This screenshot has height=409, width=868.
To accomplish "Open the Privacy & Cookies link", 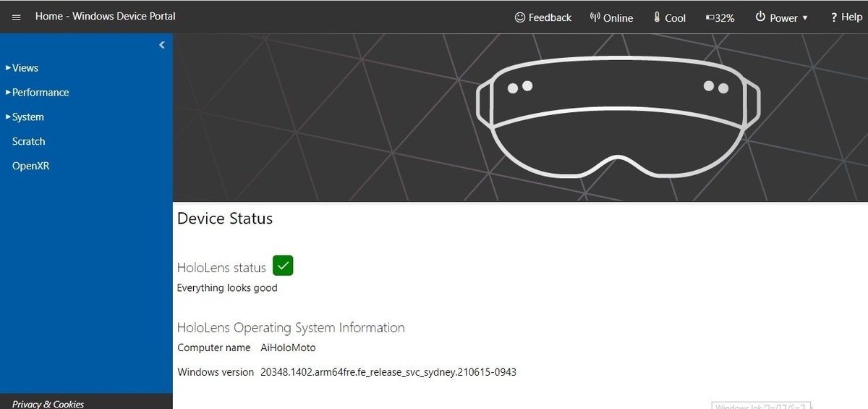I will pyautogui.click(x=48, y=404).
